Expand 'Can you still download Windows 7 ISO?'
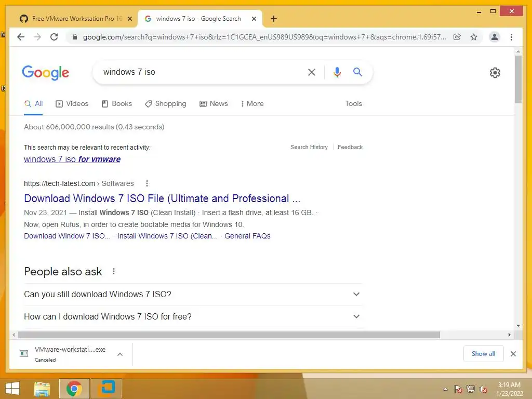 click(x=193, y=294)
